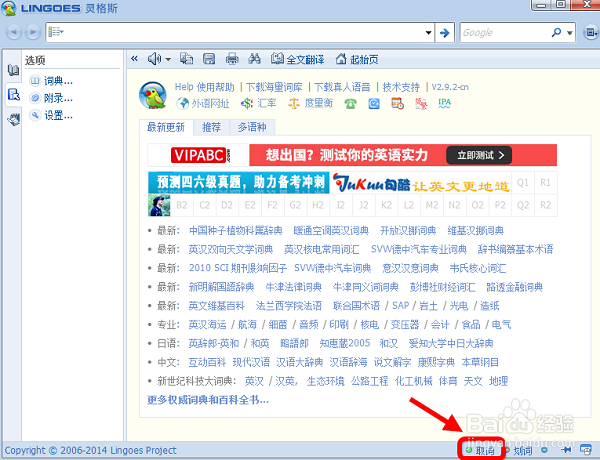Click the binoculars find icon
Image resolution: width=600 pixels, height=460 pixels.
(x=254, y=59)
